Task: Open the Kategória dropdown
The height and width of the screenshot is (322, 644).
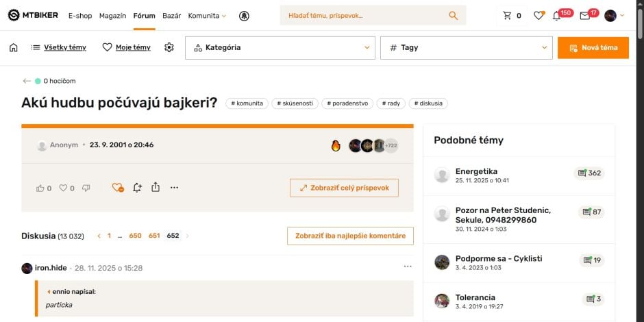Action: [280, 47]
